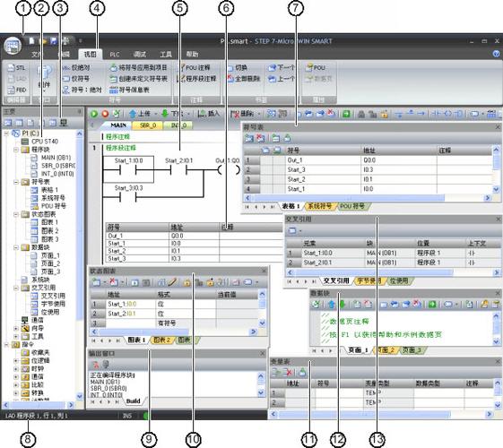This screenshot has width=503, height=448.
Task: Expand the 向导 tree node
Action: [16, 328]
